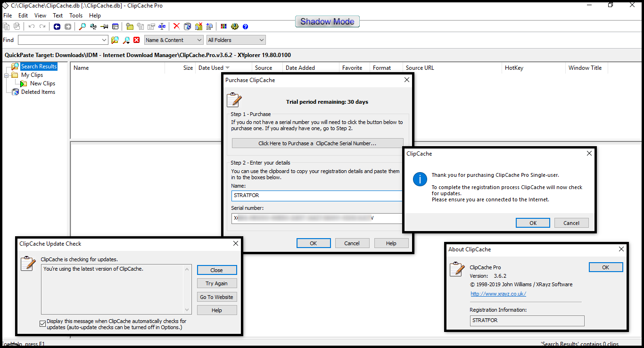The width and height of the screenshot is (644, 348).
Task: Click OK in About ClipCache dialog
Action: 606,267
